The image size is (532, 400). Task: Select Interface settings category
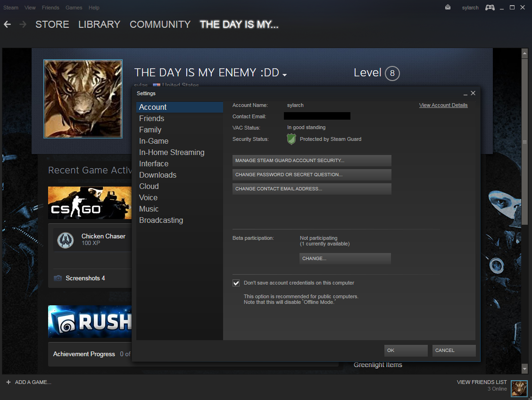(180, 164)
